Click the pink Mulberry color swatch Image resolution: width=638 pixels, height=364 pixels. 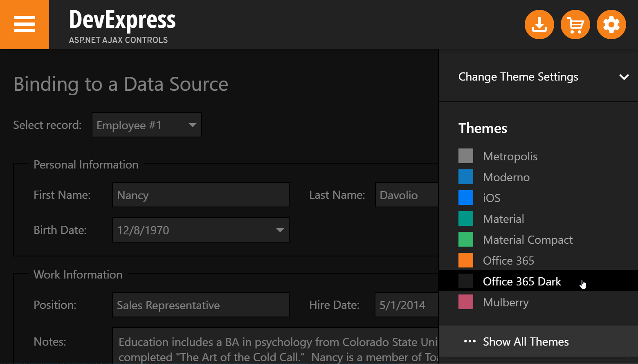(466, 302)
